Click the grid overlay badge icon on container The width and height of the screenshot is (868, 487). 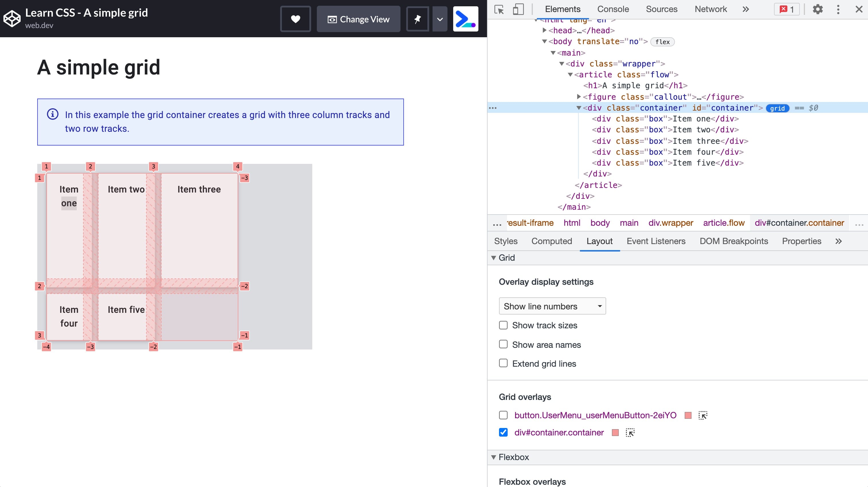[x=777, y=108]
